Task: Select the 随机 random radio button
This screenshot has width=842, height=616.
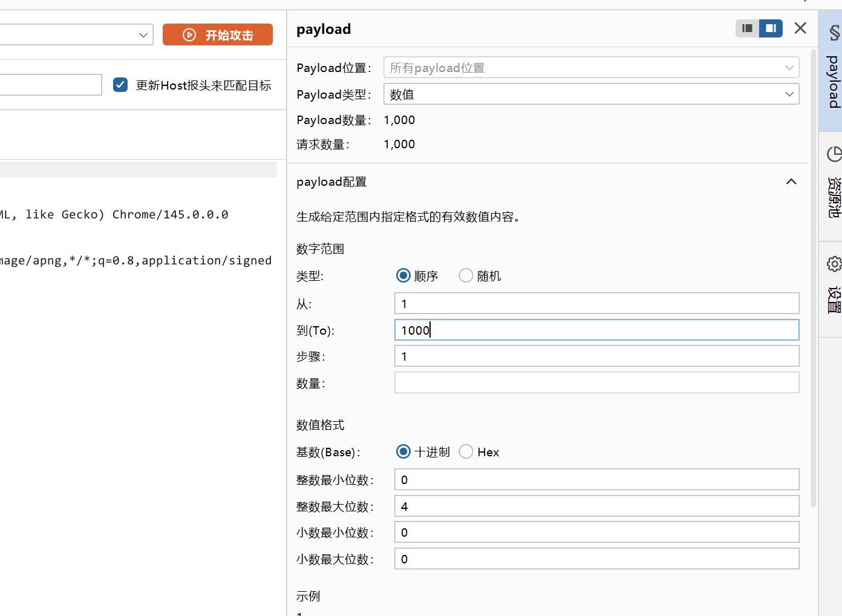Action: [x=466, y=276]
